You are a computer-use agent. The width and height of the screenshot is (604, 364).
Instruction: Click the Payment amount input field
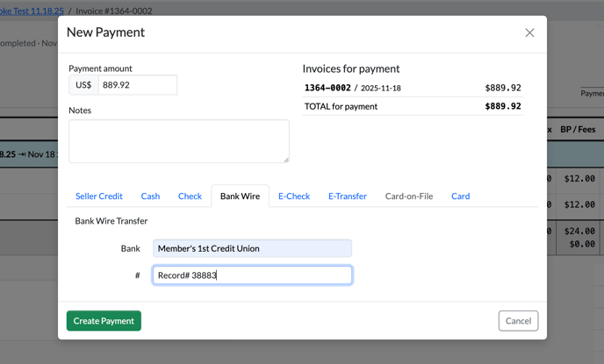[x=137, y=85]
